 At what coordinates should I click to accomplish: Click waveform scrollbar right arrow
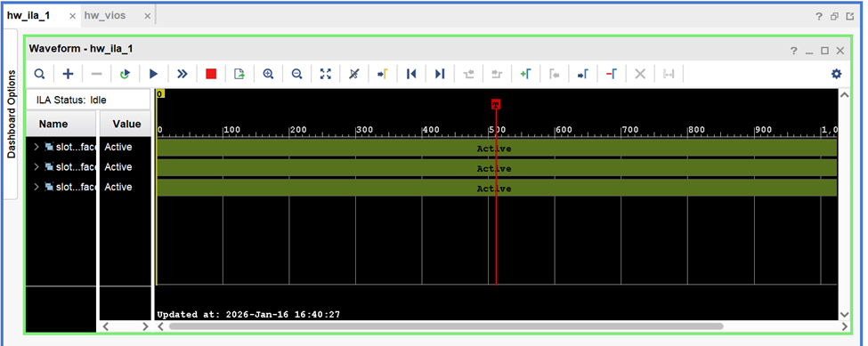click(844, 326)
